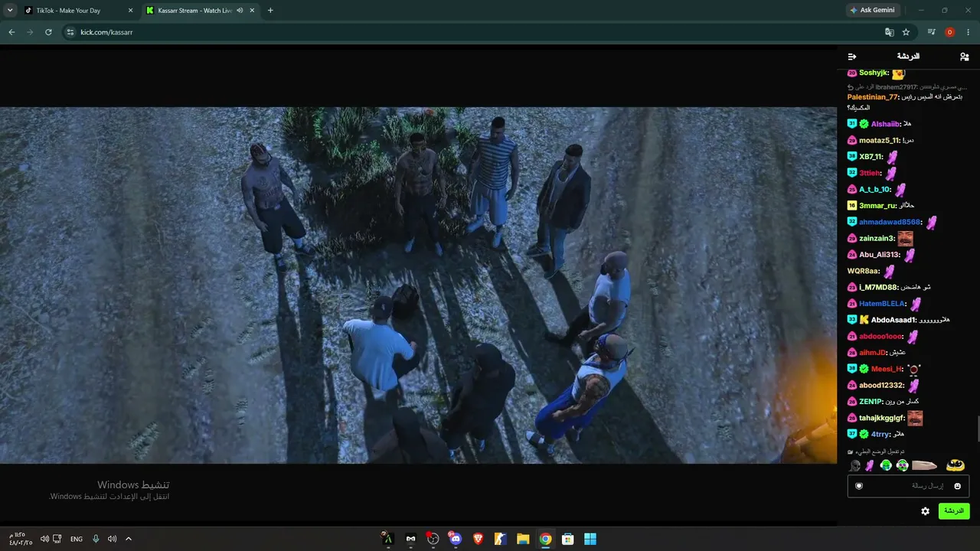The width and height of the screenshot is (980, 551).
Task: Click the username ZEN1P in chat
Action: click(871, 402)
